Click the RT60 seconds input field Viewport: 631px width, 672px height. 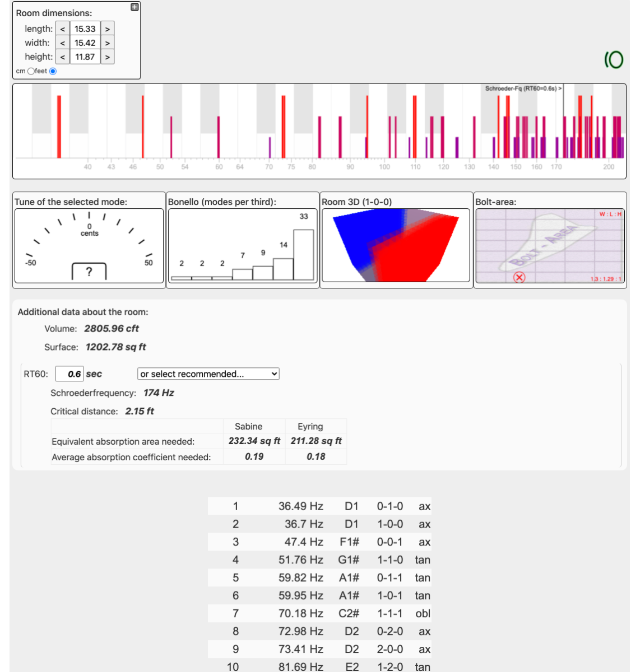point(70,374)
